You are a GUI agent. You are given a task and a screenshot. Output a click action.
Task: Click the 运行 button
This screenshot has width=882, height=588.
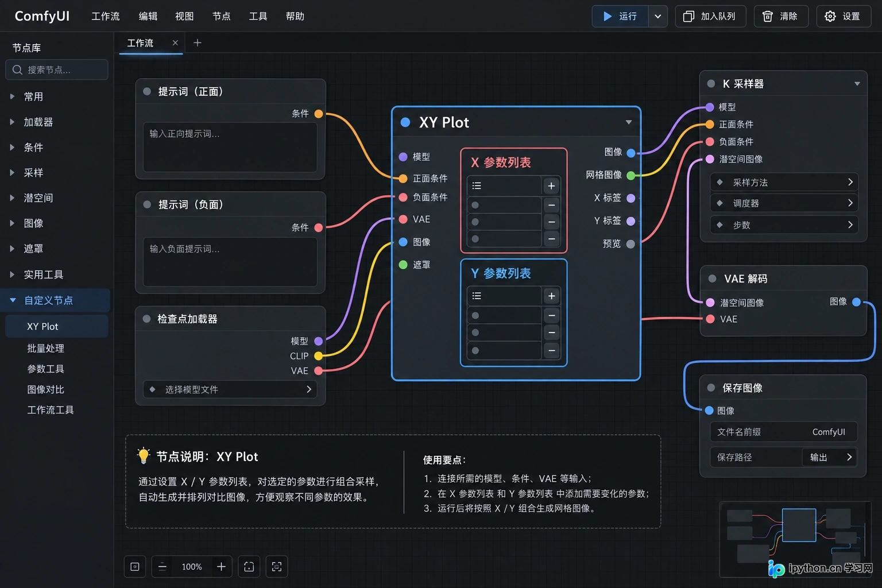coord(620,16)
